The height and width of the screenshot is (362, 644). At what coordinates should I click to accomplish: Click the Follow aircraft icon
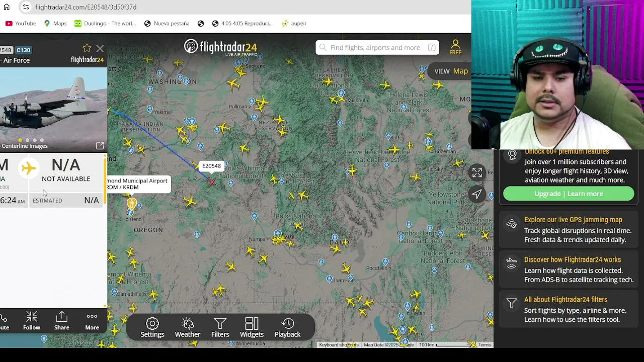(32, 320)
